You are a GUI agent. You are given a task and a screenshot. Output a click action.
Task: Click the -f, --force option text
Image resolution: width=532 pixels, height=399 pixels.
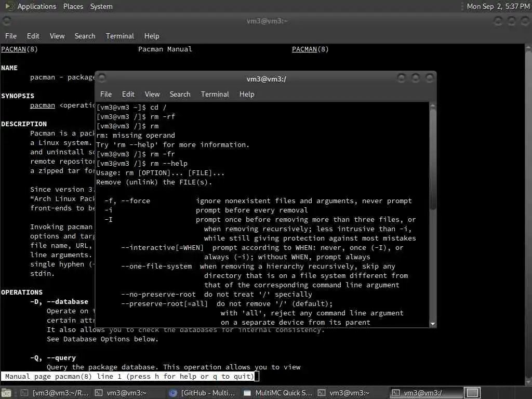(127, 201)
